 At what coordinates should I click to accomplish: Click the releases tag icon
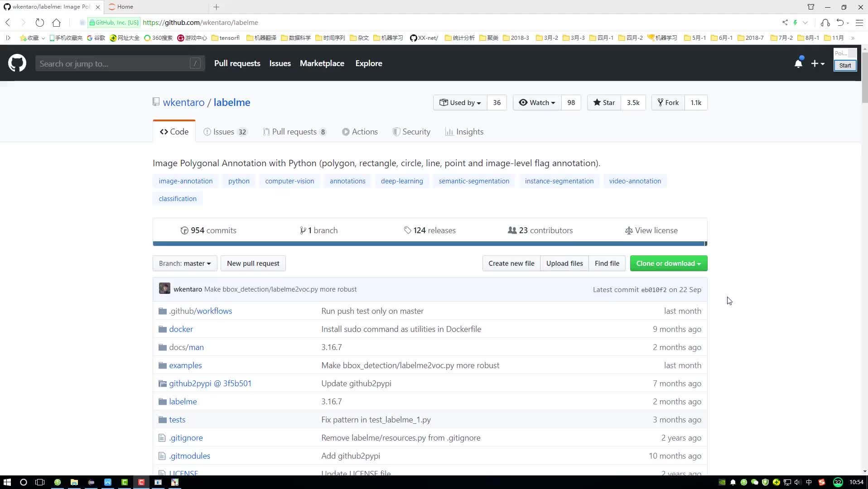coord(407,230)
